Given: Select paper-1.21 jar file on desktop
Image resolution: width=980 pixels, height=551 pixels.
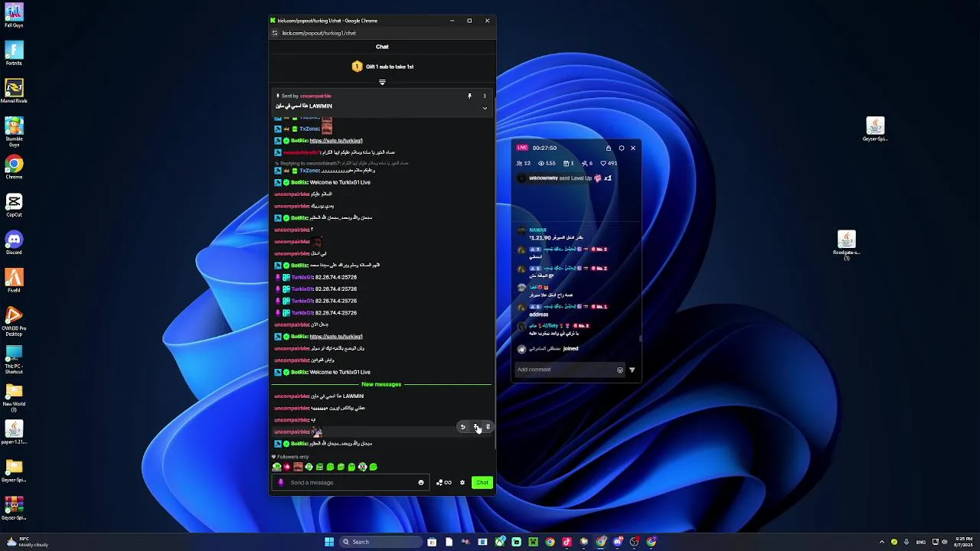Looking at the screenshot, I should pos(14,432).
